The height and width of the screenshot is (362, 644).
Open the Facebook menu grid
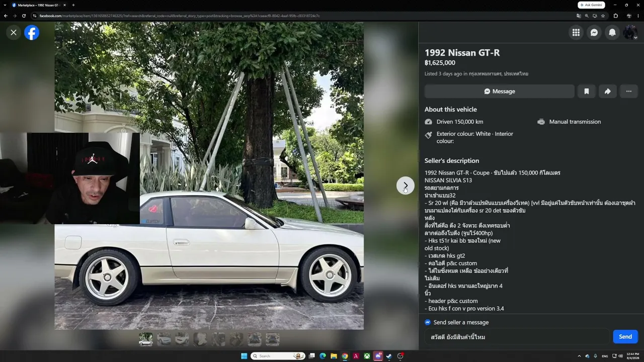pos(576,33)
